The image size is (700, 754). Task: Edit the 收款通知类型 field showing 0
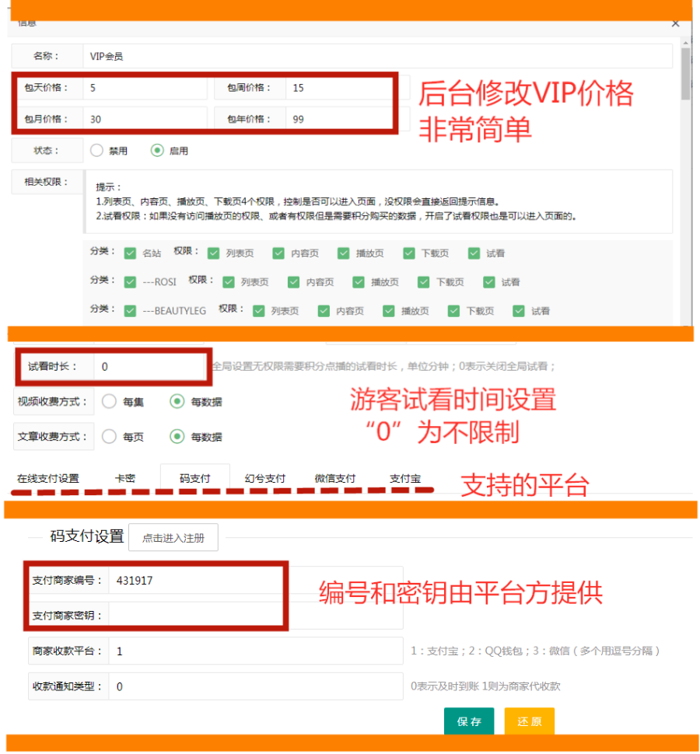click(x=256, y=686)
